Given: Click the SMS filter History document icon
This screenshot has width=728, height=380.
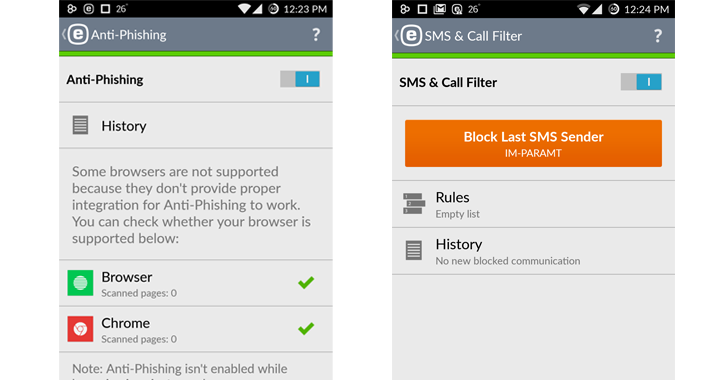Looking at the screenshot, I should tap(414, 250).
